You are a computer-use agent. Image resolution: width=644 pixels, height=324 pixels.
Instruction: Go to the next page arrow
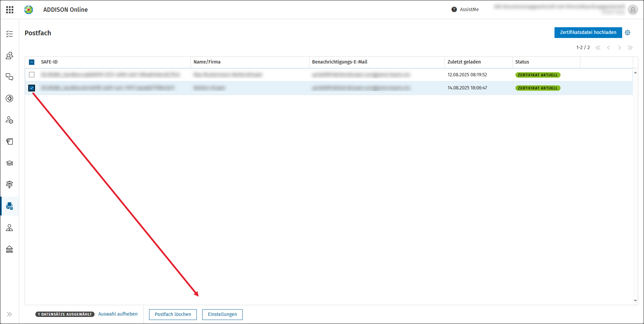coord(619,48)
